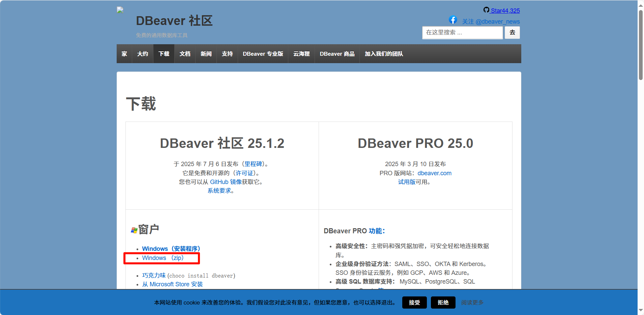The height and width of the screenshot is (315, 644).
Task: Click the DBeaver logo image in header
Action: pyautogui.click(x=120, y=10)
